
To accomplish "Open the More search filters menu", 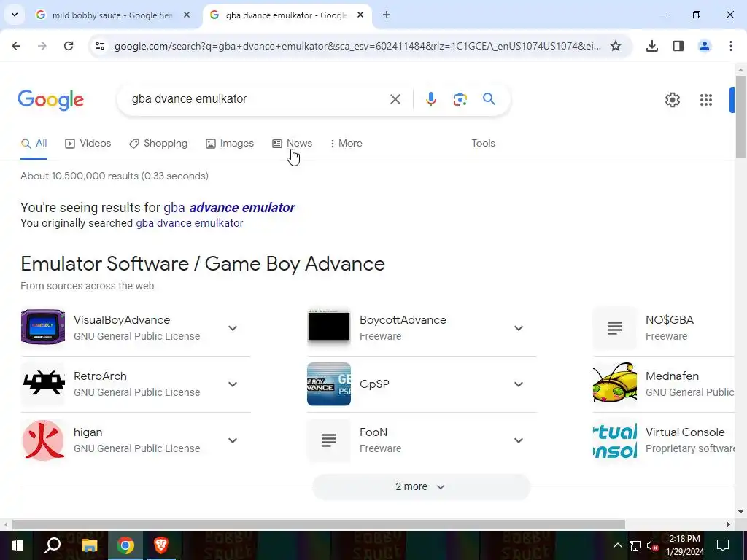I will pos(346,144).
